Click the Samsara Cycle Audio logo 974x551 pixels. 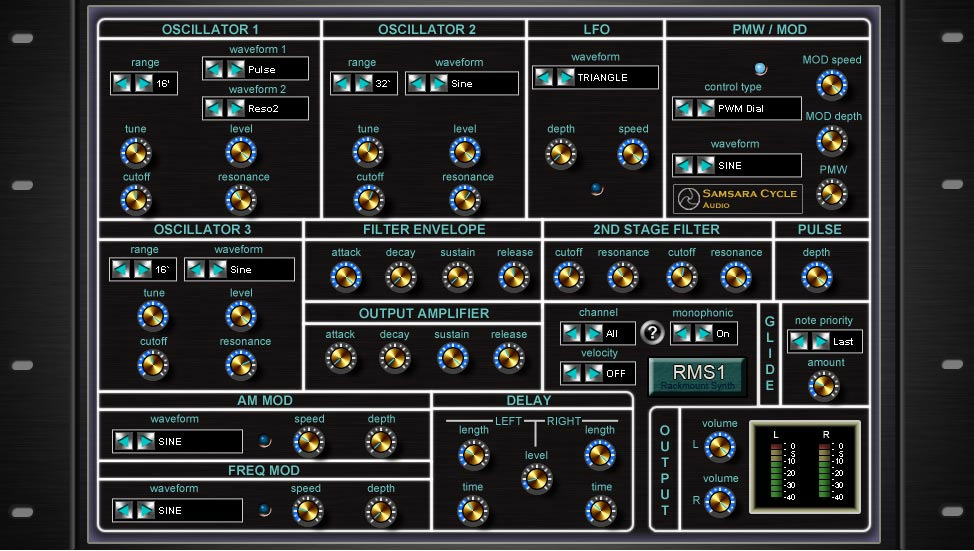coord(737,199)
